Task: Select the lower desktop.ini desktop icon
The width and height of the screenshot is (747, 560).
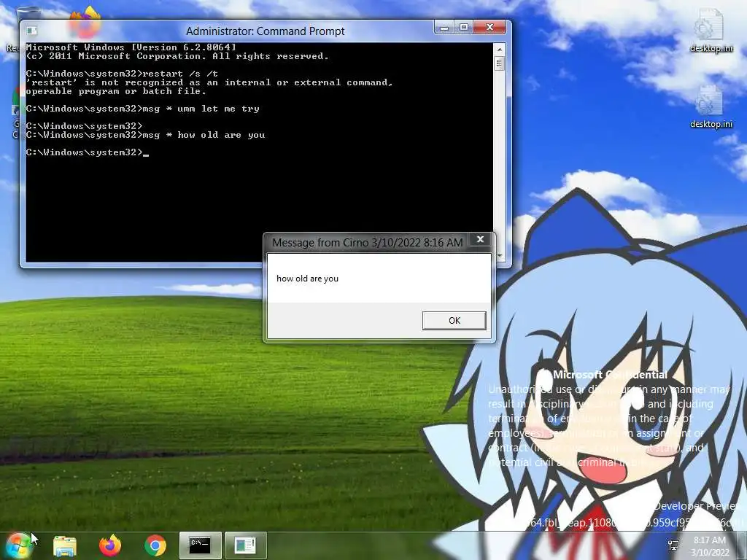Action: [x=711, y=106]
